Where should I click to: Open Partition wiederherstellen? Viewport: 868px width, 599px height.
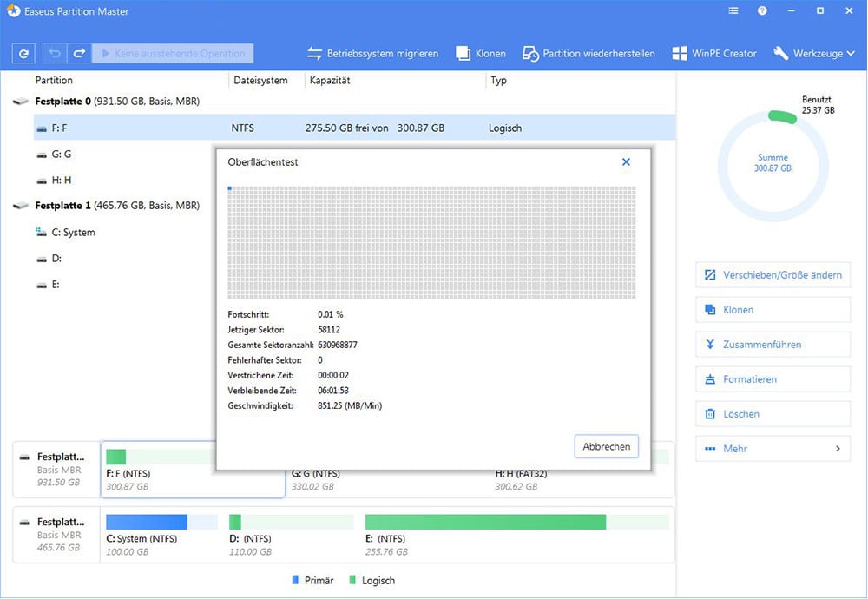point(589,54)
